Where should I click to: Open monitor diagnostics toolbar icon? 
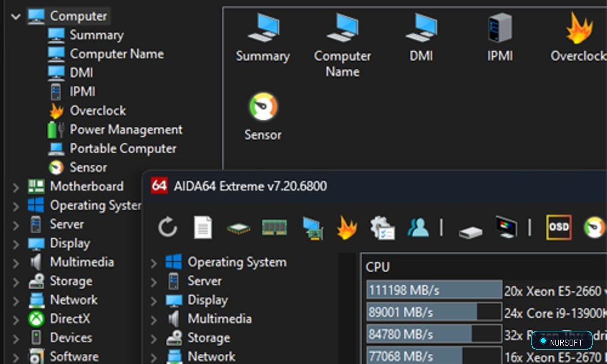(x=506, y=227)
